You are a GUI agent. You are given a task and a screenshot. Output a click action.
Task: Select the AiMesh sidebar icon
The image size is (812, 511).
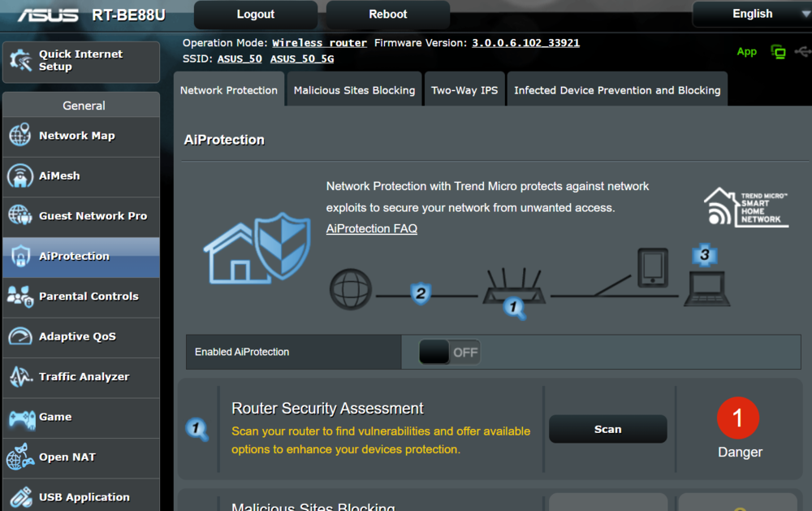(19, 175)
